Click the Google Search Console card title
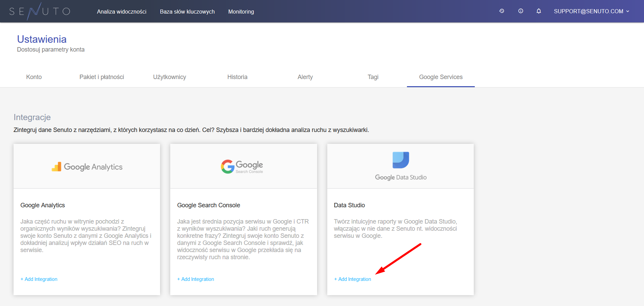The image size is (644, 306). 209,205
